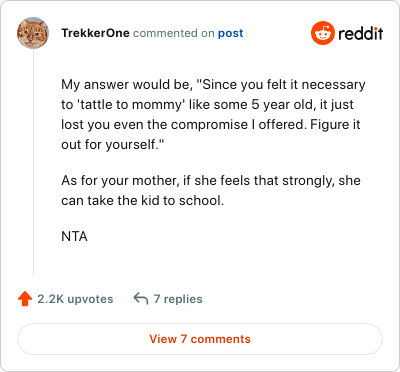The height and width of the screenshot is (372, 400).
Task: Click the View 7 comments button
Action: [x=200, y=339]
